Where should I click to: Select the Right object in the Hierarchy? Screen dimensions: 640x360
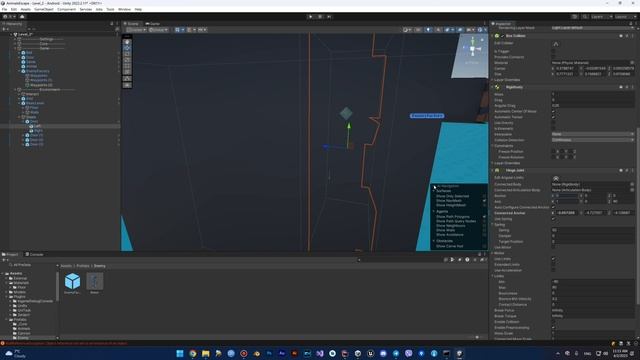click(x=38, y=131)
